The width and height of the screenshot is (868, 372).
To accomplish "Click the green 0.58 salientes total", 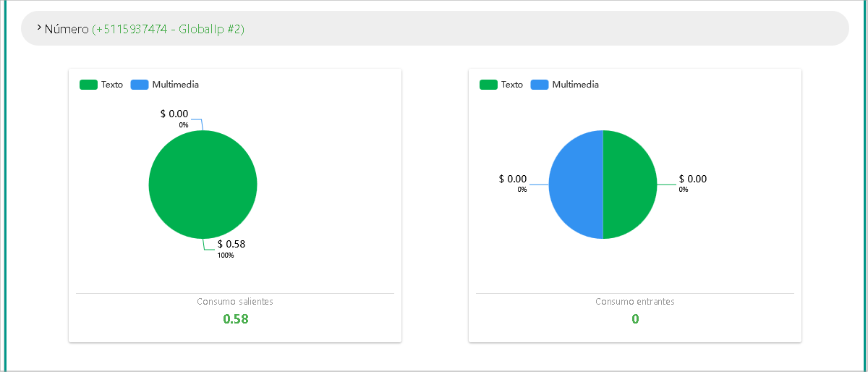I will pyautogui.click(x=235, y=319).
